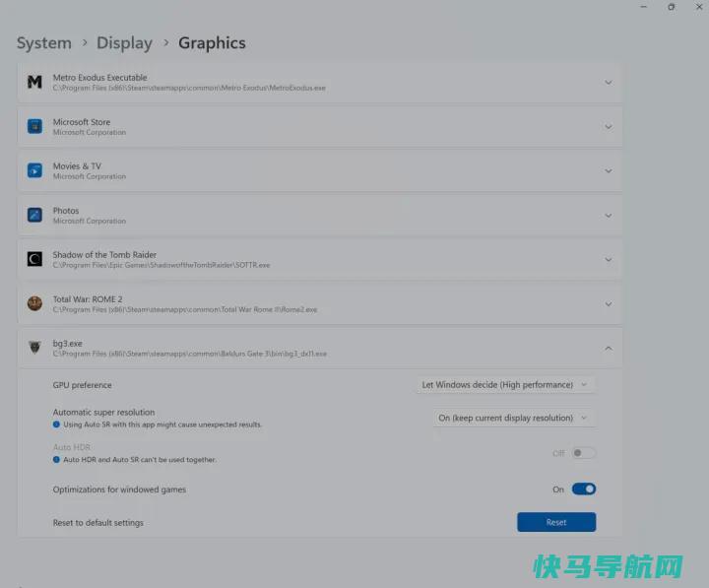Expand the Photos entry
Image resolution: width=709 pixels, height=588 pixels.
point(609,216)
